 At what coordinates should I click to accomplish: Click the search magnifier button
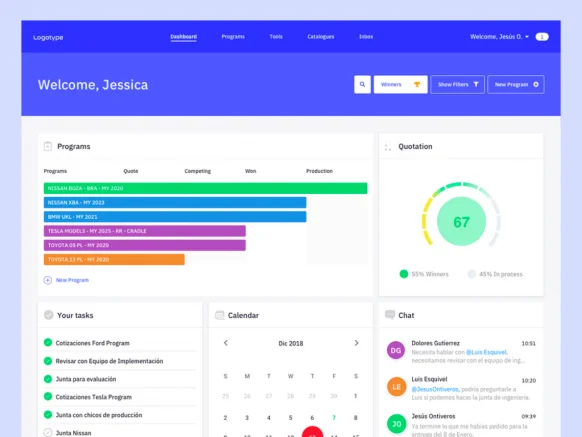pyautogui.click(x=362, y=85)
